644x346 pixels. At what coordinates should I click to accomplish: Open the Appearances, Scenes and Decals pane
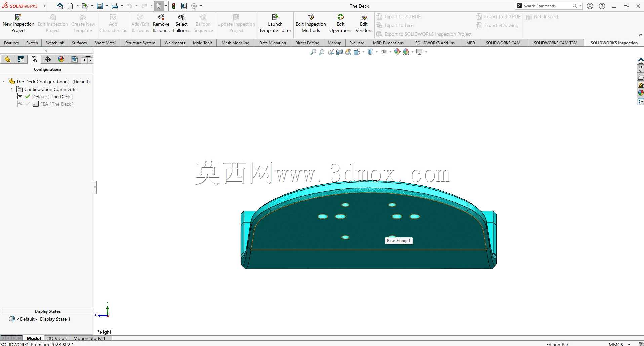[x=641, y=93]
